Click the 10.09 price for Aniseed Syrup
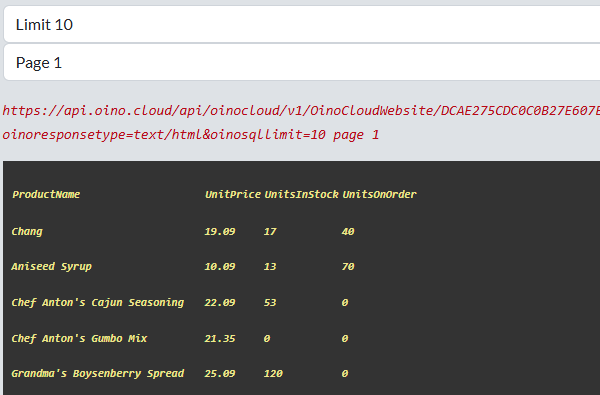 pos(220,266)
